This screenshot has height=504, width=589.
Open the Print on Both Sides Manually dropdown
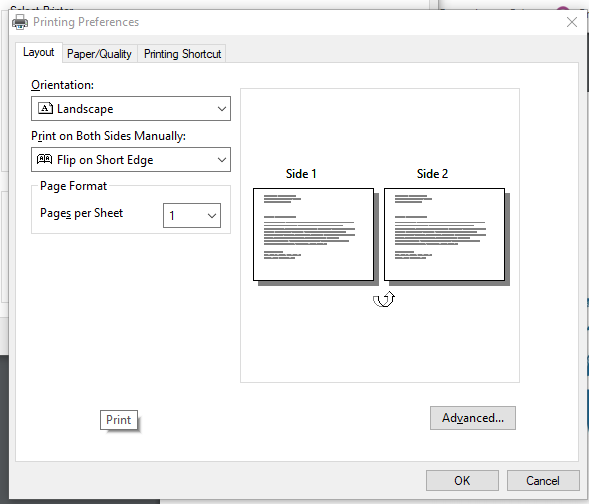tap(131, 160)
